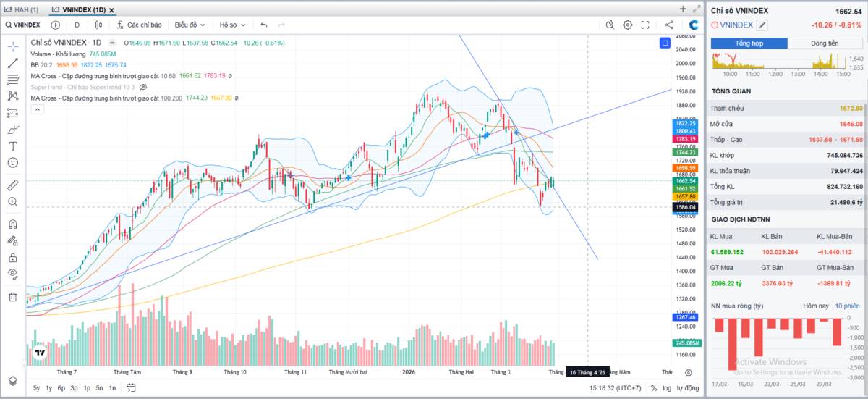Set the chart range to 5y

(x=36, y=388)
